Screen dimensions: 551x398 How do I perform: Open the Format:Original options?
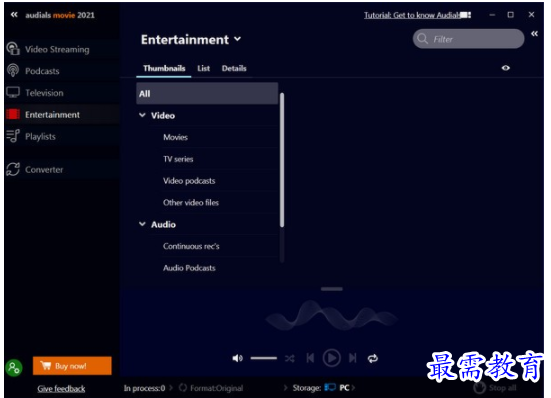216,388
